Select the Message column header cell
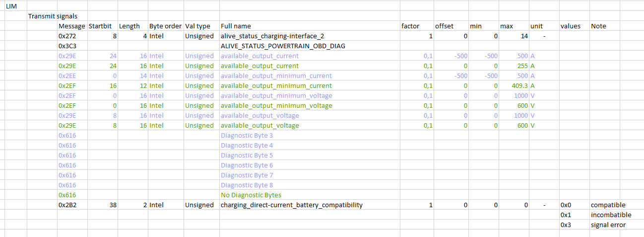The image size is (644, 237). (x=72, y=26)
